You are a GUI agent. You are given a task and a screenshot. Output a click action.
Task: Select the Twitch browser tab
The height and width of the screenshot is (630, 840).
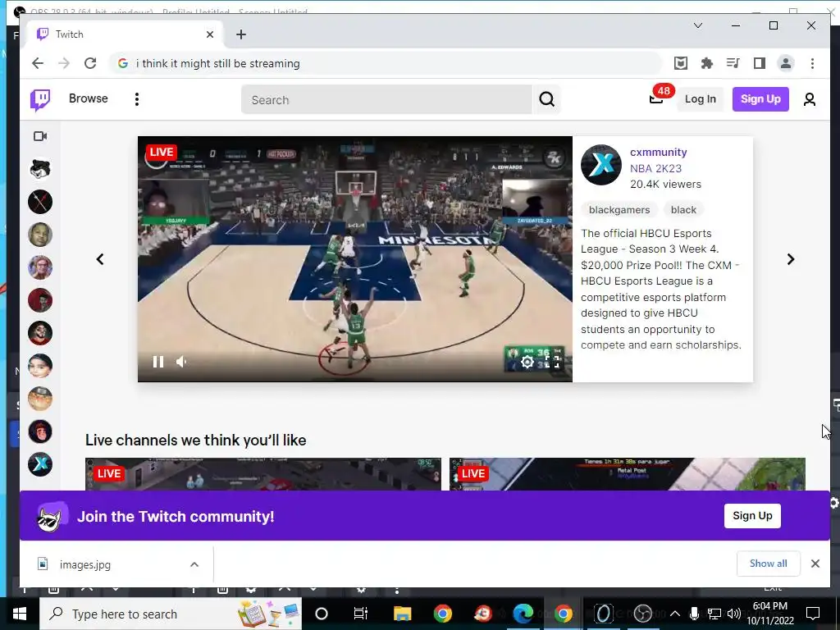coord(125,34)
